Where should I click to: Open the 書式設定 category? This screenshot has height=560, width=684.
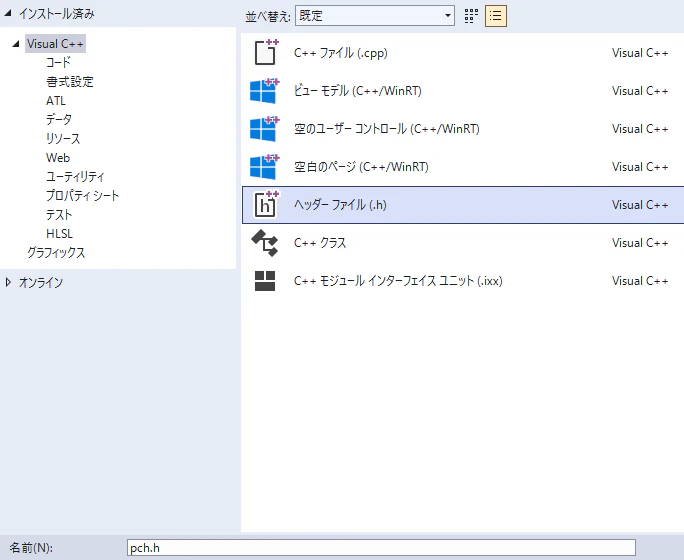[x=70, y=82]
